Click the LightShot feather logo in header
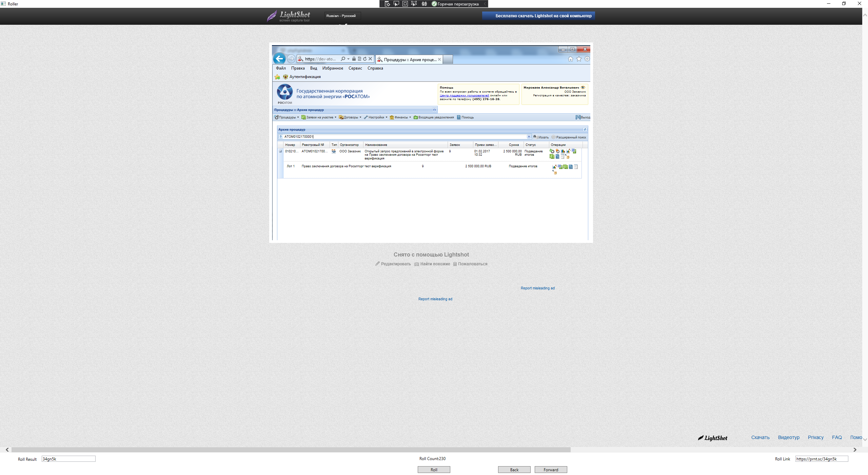This screenshot has width=868, height=475. [x=272, y=16]
